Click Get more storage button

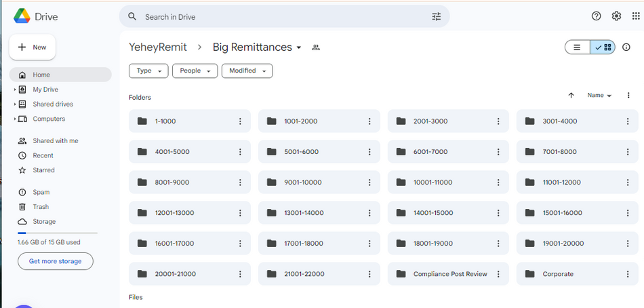[55, 261]
